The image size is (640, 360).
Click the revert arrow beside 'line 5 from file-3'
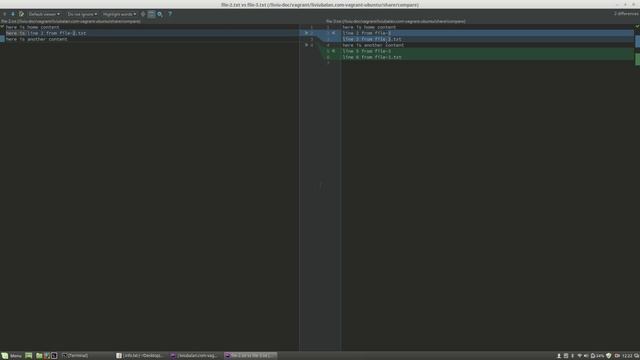[333, 51]
